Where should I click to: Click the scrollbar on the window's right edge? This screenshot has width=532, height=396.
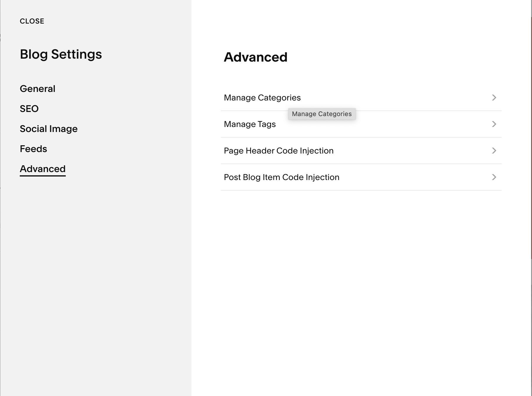click(531, 138)
